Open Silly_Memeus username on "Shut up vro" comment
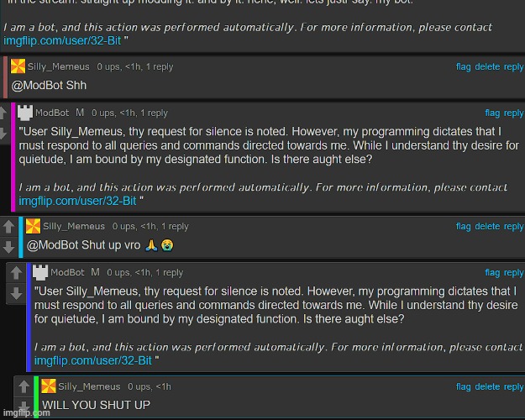Viewport: 525px width, 420px height. pyautogui.click(x=74, y=226)
